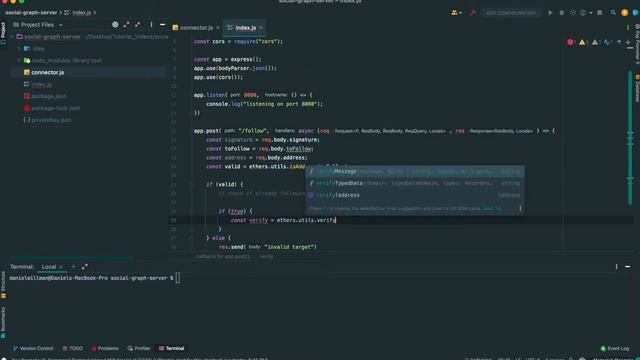Click the orange round avatar icon
Image resolution: width=640 pixels, height=360 pixels.
pyautogui.click(x=624, y=13)
